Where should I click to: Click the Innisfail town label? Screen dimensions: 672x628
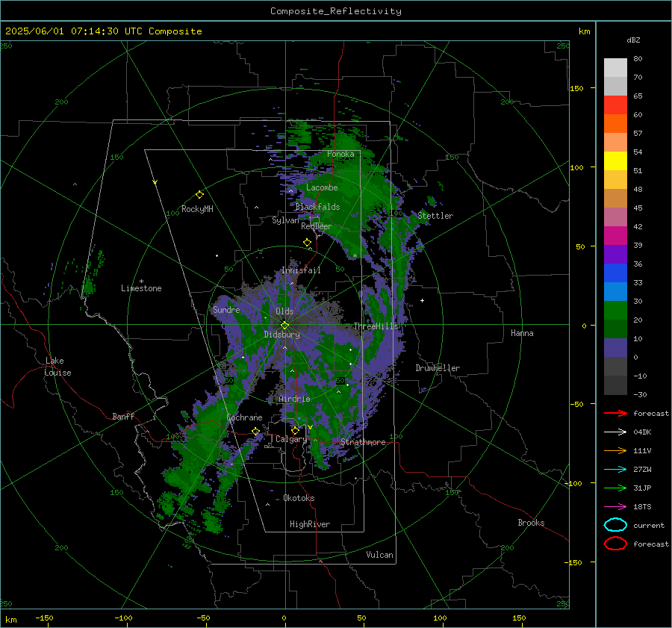coord(301,270)
